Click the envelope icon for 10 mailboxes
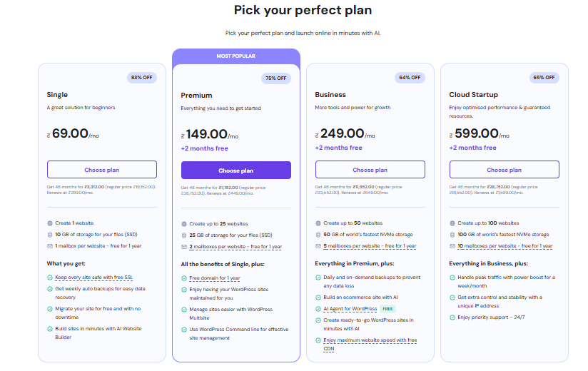The image size is (588, 371). (452, 246)
